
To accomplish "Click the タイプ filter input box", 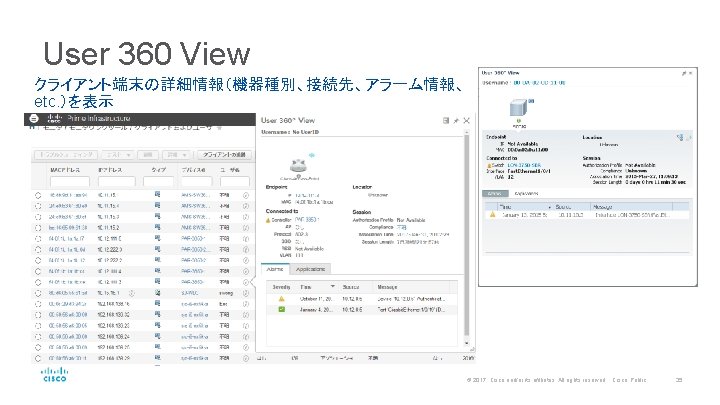I will [x=158, y=182].
